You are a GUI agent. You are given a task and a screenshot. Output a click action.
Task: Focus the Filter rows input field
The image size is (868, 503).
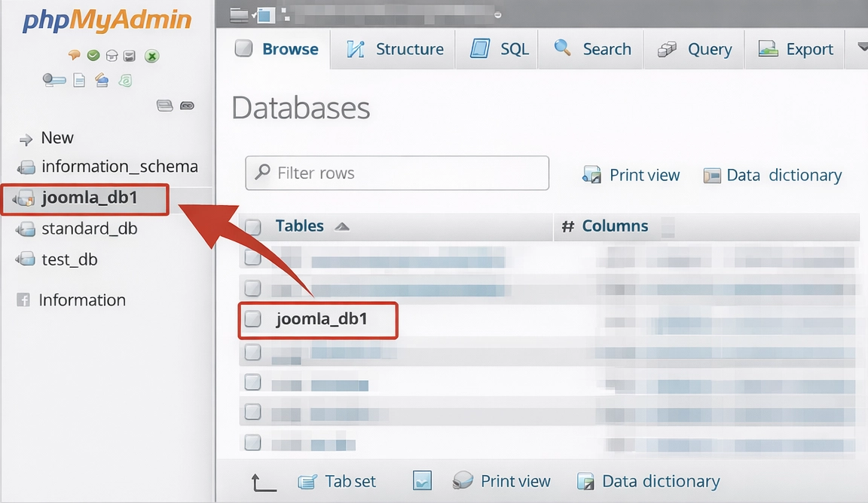pyautogui.click(x=398, y=173)
